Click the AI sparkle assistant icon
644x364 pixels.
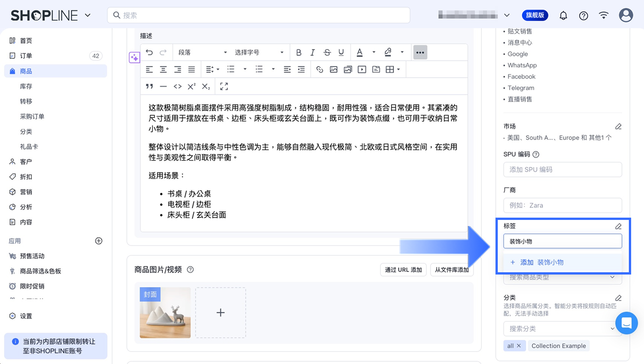(x=134, y=58)
